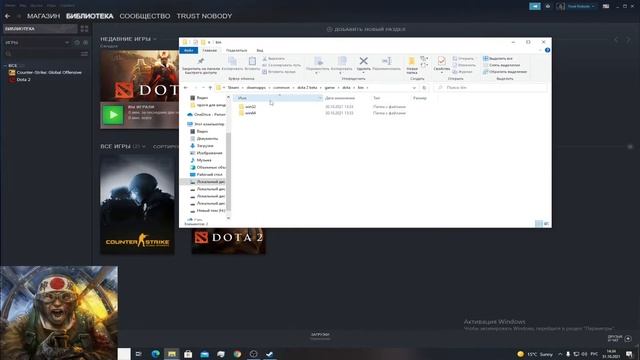Click Обратить выделение in ribbon
The width and height of the screenshot is (640, 360).
point(505,72)
